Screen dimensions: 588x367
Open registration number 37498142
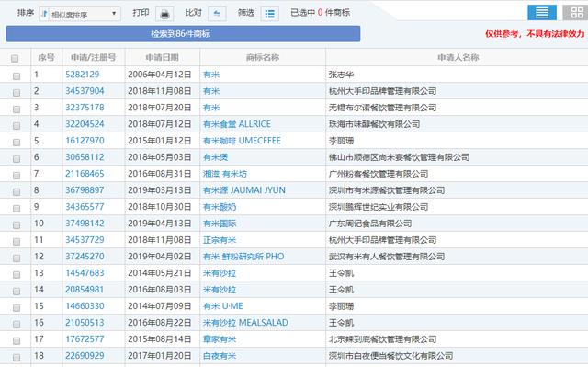(85, 223)
